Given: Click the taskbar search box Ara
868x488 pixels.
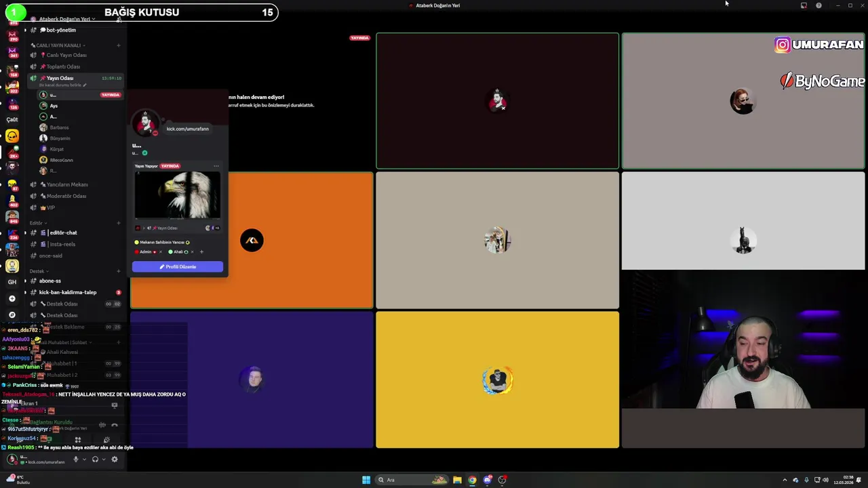Looking at the screenshot, I should coord(412,480).
